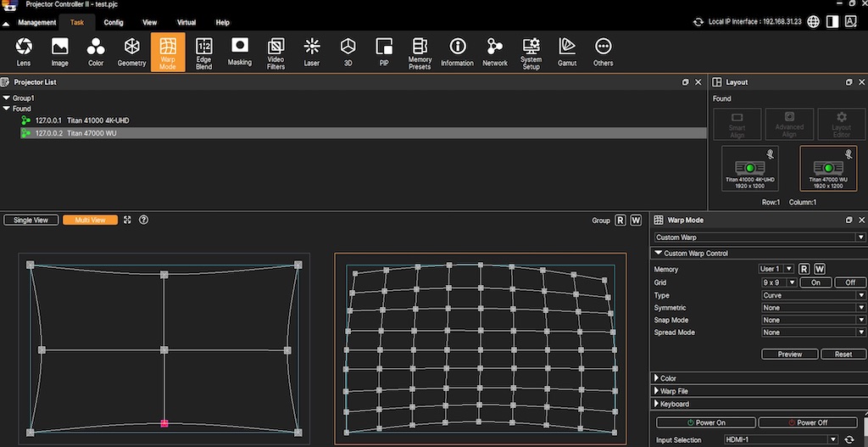Screen dimensions: 868x447
Task: Open the Config menu tab
Action: pyautogui.click(x=114, y=22)
